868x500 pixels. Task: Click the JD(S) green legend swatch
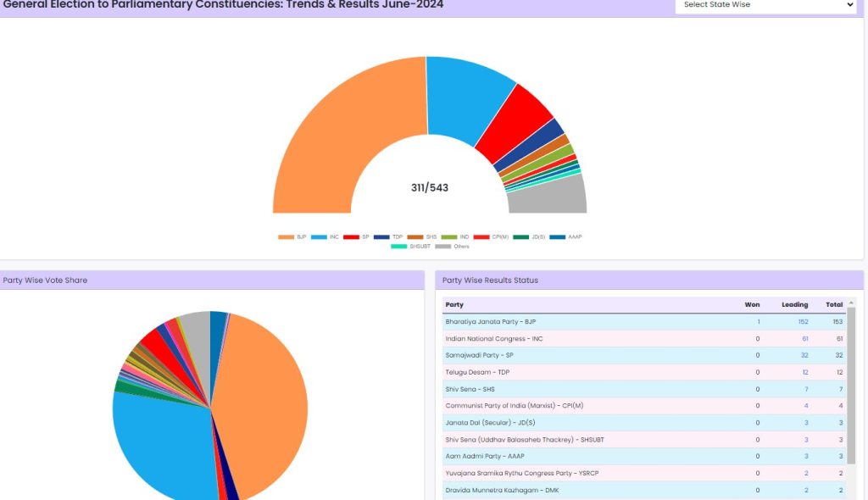[521, 236]
